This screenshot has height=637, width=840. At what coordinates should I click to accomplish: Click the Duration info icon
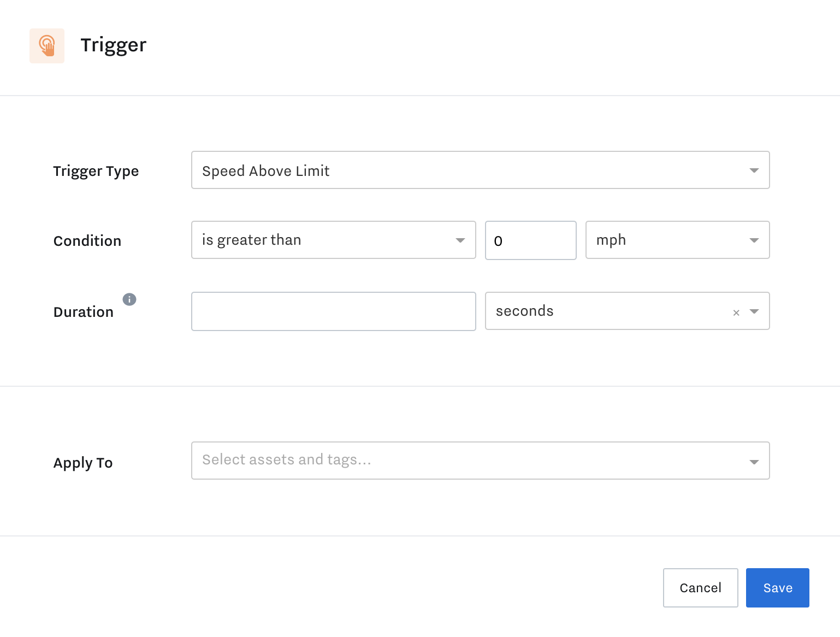pos(129,299)
